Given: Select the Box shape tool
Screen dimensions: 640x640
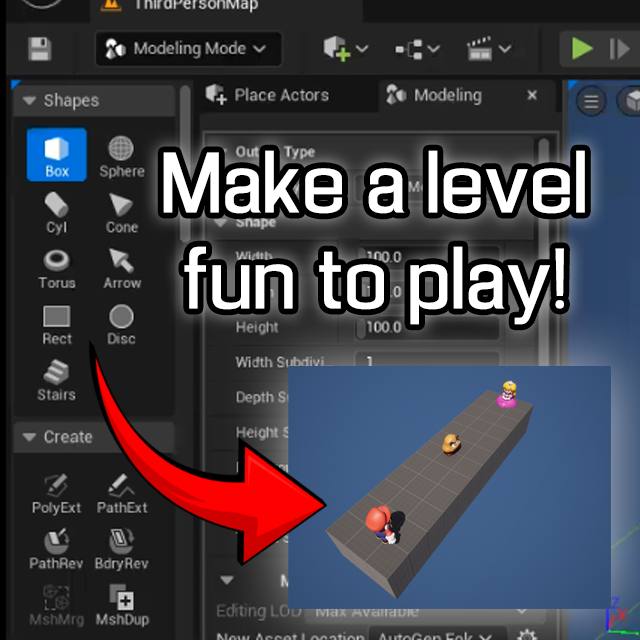Looking at the screenshot, I should tap(57, 154).
